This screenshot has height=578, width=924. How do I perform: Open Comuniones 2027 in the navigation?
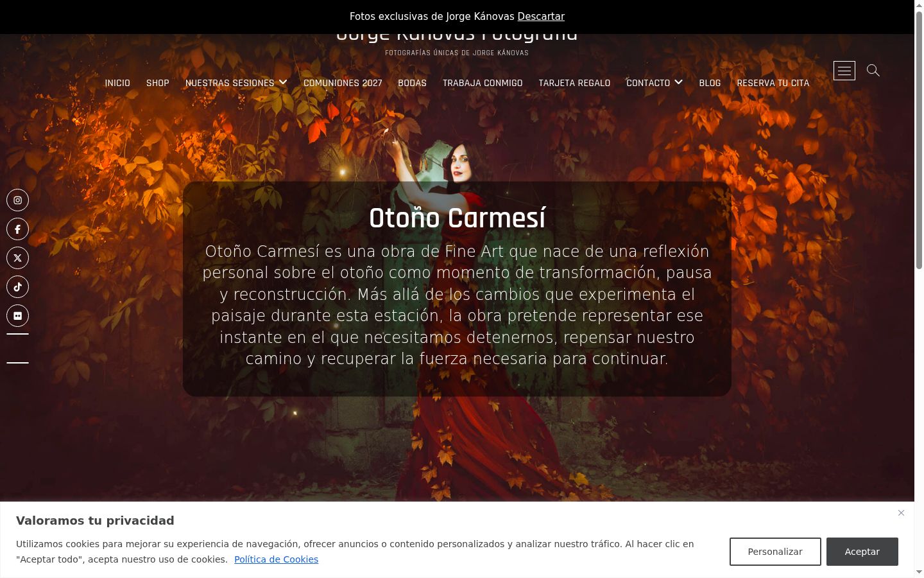343,83
